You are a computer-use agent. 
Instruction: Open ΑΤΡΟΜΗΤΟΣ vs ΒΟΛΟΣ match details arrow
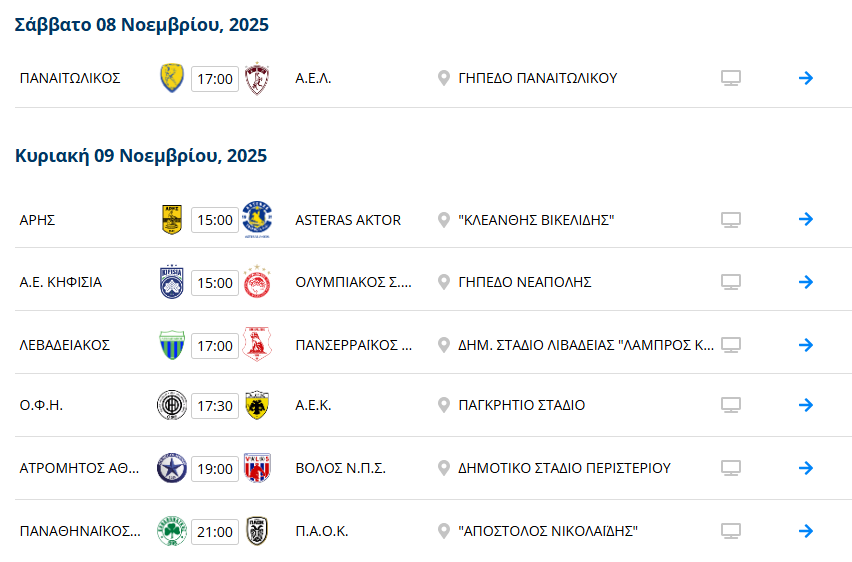point(806,468)
